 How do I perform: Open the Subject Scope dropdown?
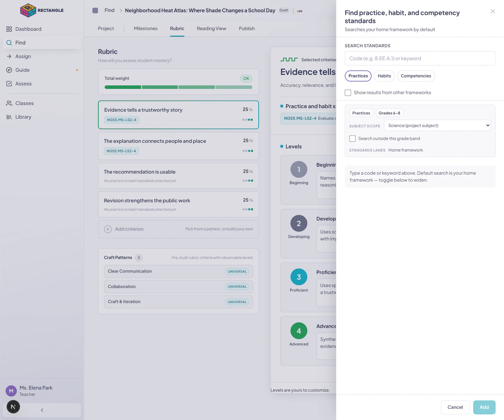437,126
